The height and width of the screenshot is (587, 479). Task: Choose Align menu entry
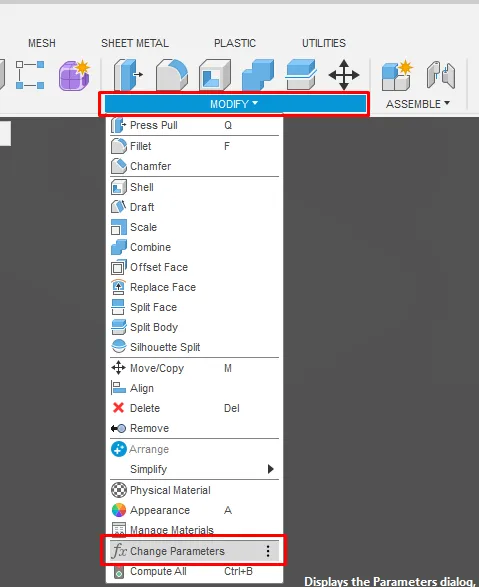[195, 388]
